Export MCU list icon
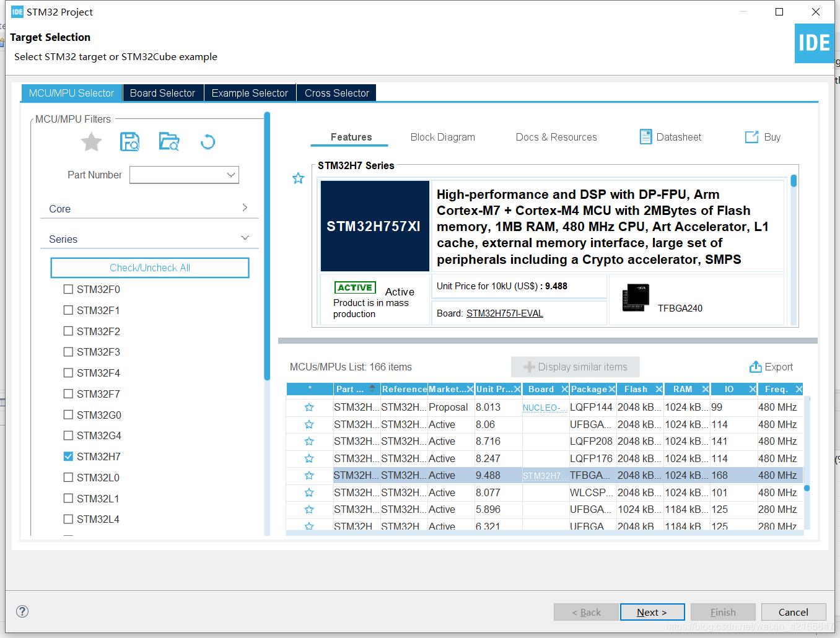 click(755, 367)
